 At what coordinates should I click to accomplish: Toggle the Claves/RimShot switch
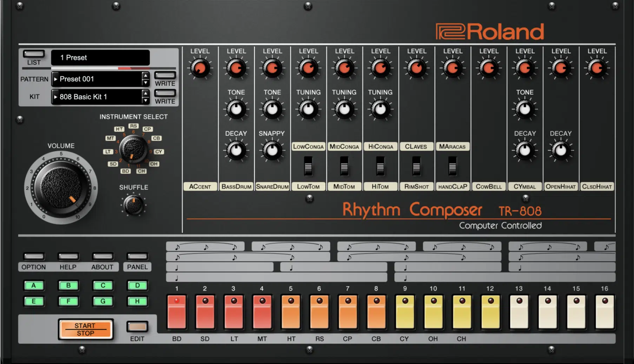(416, 166)
